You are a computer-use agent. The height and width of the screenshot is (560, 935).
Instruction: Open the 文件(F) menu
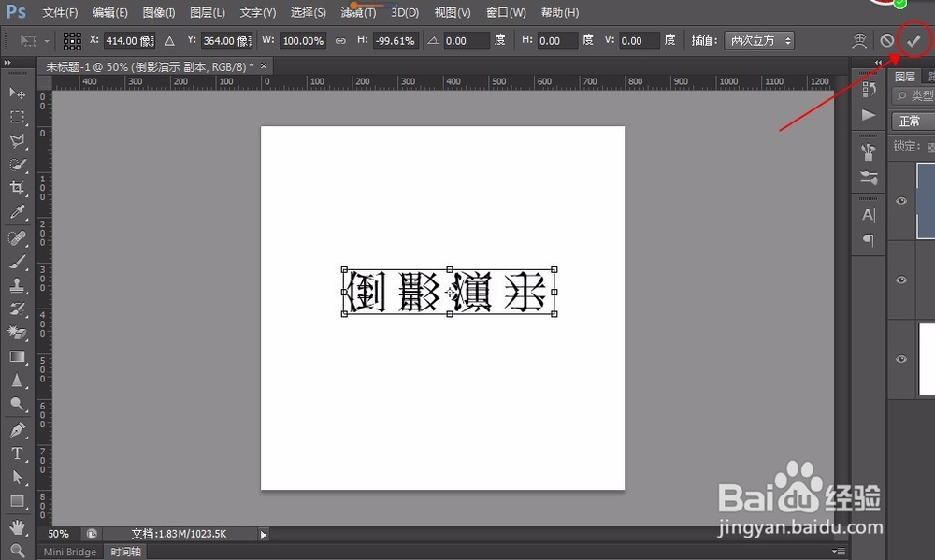tap(60, 12)
